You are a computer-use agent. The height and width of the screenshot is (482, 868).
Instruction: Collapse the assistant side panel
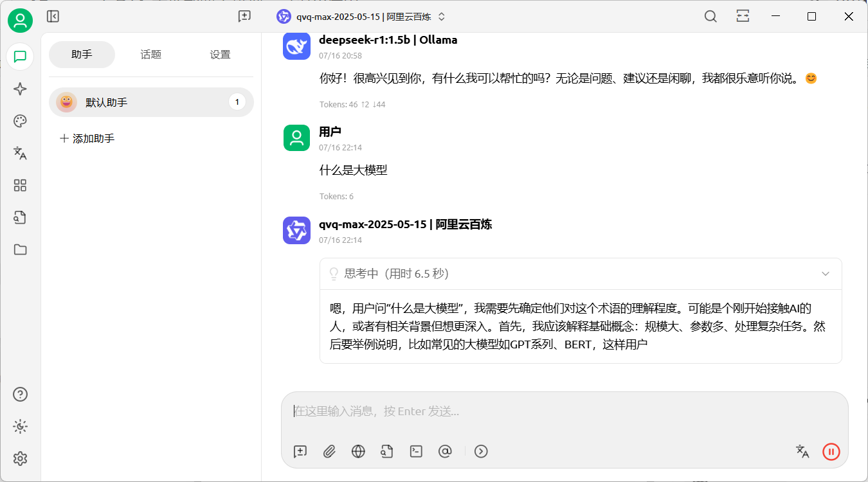53,17
